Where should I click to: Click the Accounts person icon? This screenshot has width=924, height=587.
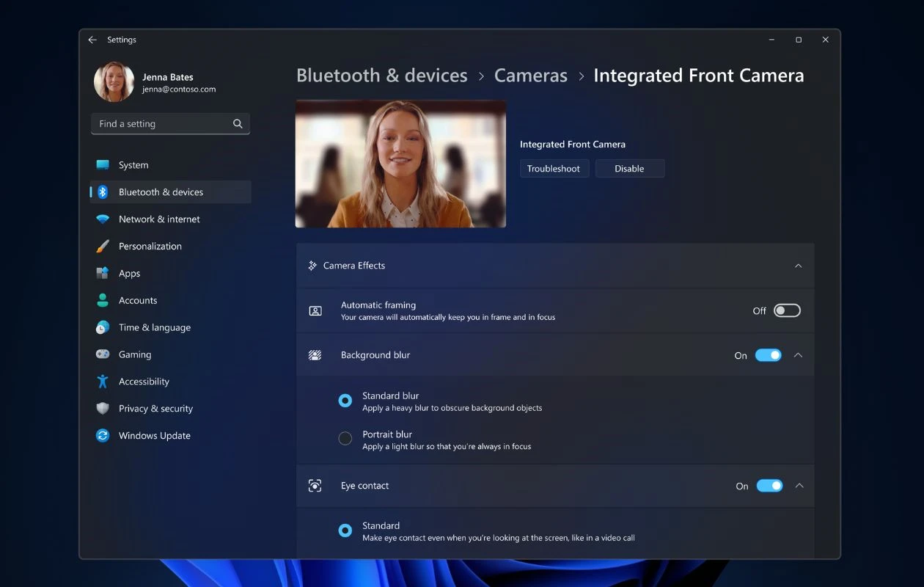tap(103, 300)
